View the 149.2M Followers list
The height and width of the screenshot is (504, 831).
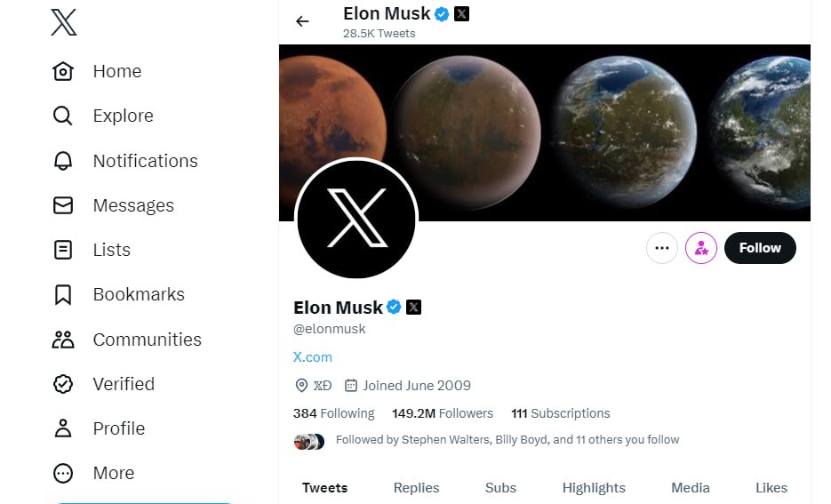pos(443,413)
